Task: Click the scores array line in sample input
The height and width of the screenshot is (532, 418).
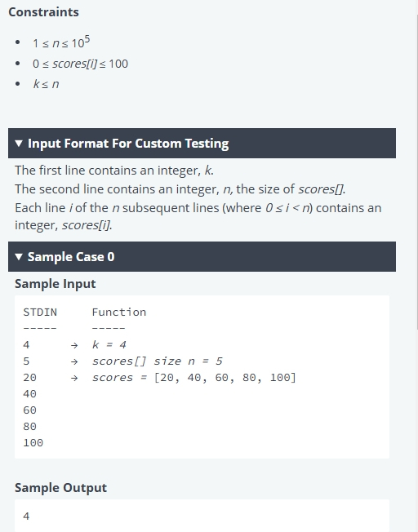Action: [x=193, y=377]
